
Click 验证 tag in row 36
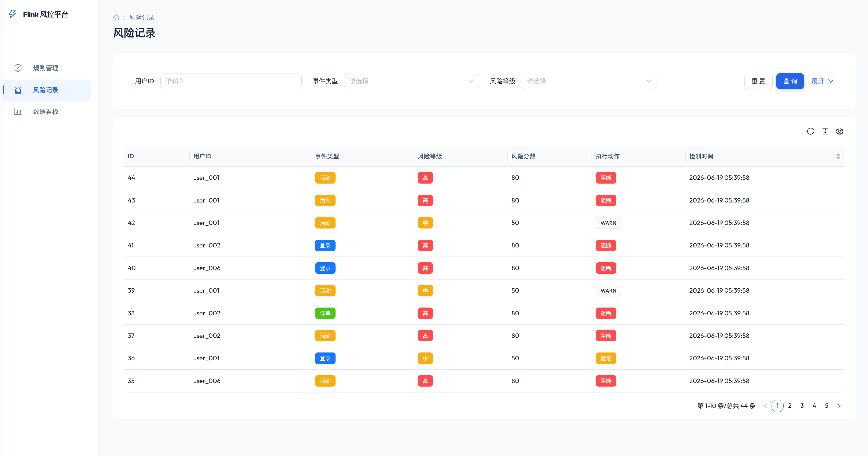[x=606, y=359]
